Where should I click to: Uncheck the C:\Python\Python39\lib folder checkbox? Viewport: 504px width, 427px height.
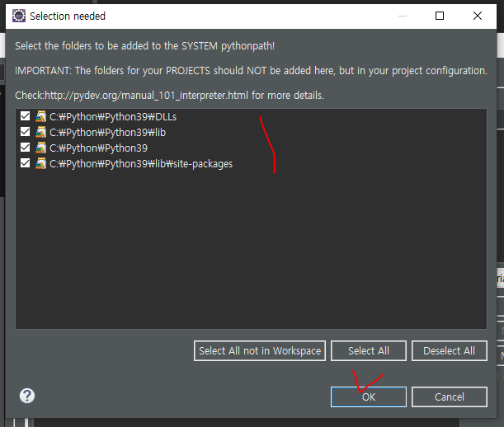[25, 132]
